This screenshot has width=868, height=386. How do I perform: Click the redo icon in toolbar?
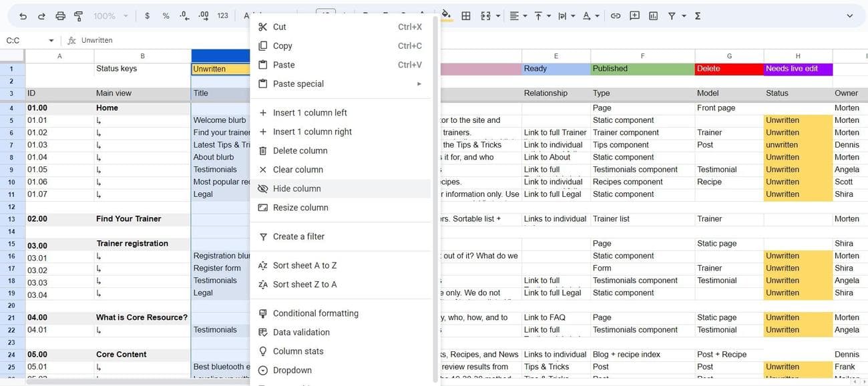point(41,16)
